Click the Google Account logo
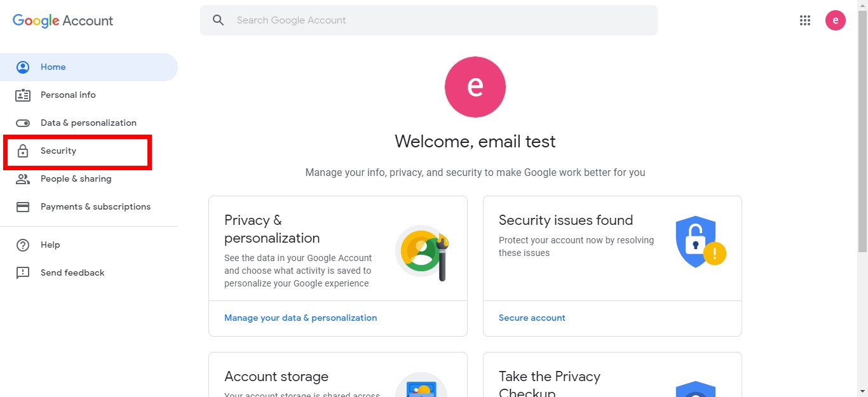The image size is (868, 397). coord(63,20)
